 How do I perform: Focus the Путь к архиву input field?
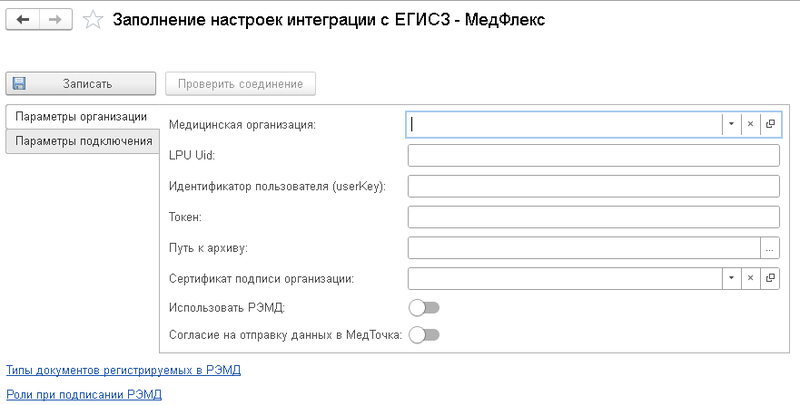coord(584,248)
